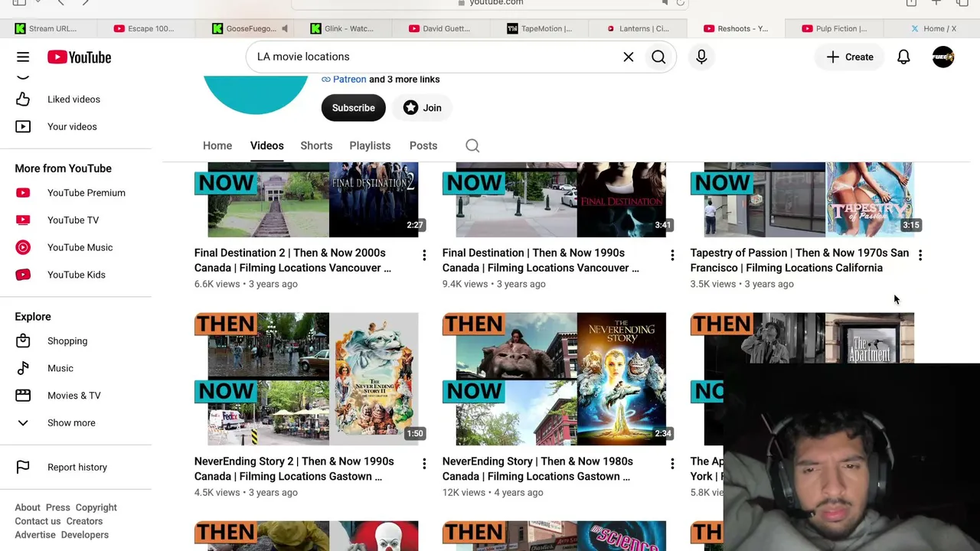Switch to the Pulp Fiction browser tab

pyautogui.click(x=833, y=28)
